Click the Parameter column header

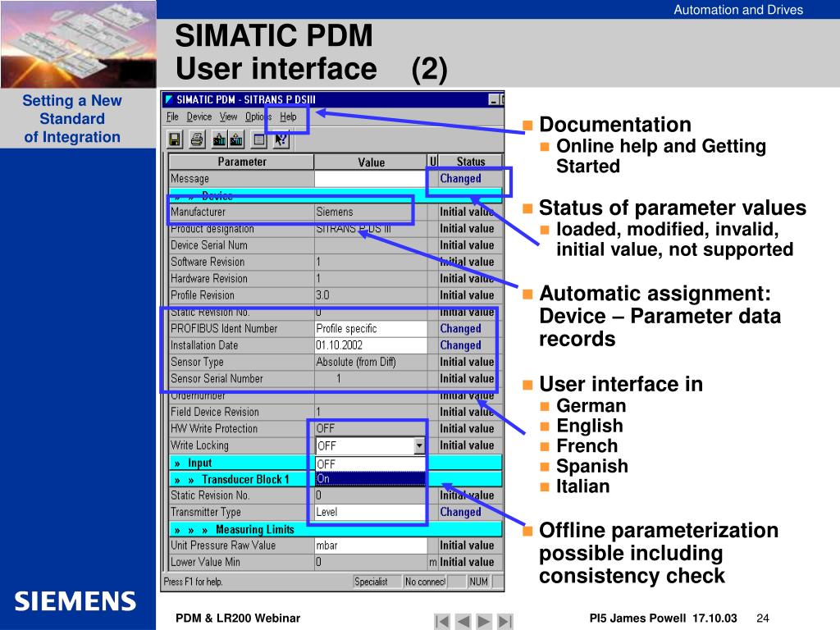pyautogui.click(x=242, y=162)
